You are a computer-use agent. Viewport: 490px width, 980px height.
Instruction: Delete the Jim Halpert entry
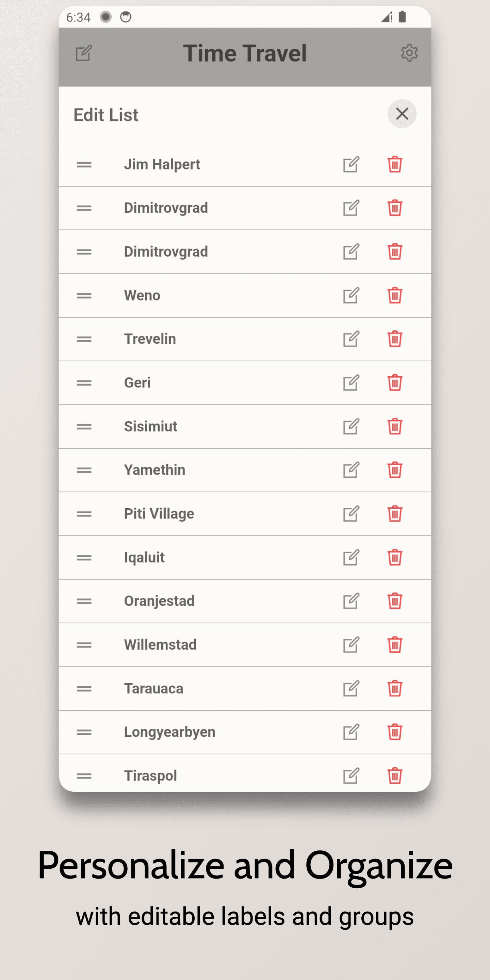(x=394, y=165)
